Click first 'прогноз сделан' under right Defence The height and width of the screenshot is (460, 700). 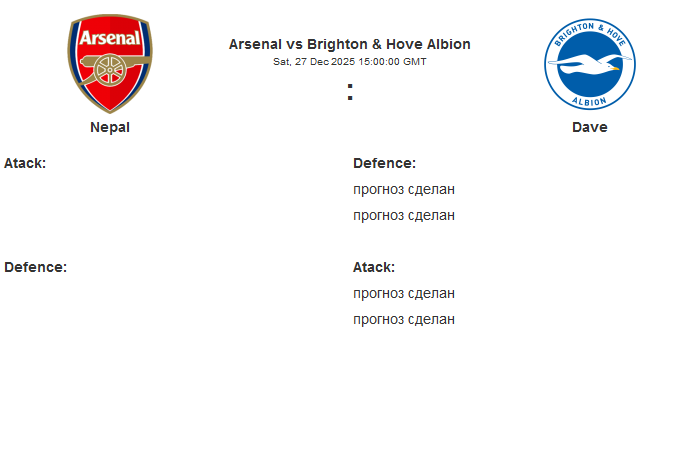[x=404, y=189]
